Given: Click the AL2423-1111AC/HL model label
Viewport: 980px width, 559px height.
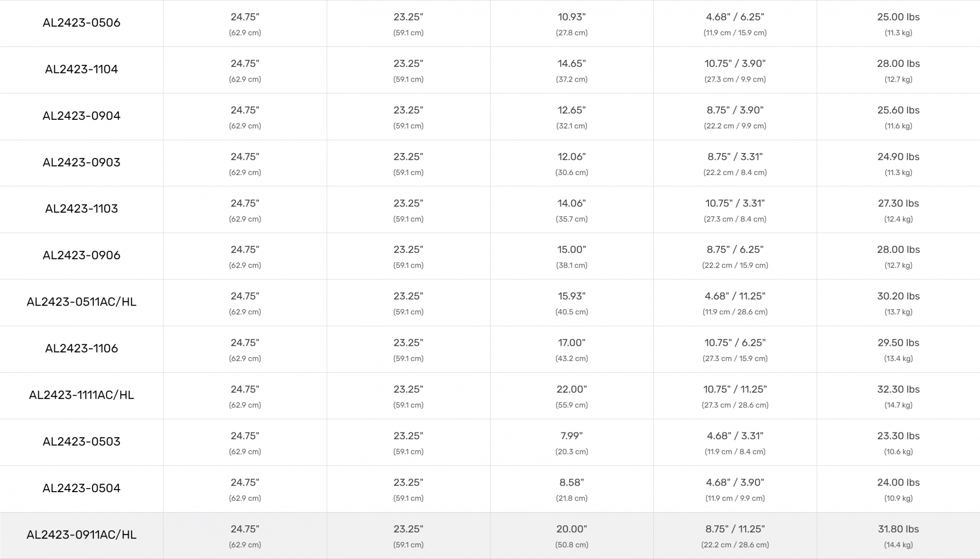Looking at the screenshot, I should 81,395.
